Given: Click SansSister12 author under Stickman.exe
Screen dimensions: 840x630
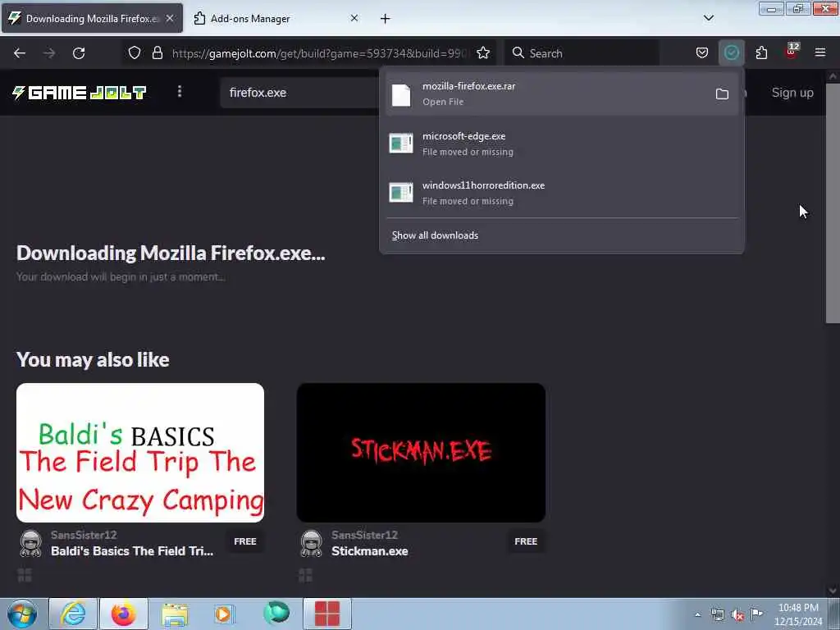Looking at the screenshot, I should click(364, 535).
